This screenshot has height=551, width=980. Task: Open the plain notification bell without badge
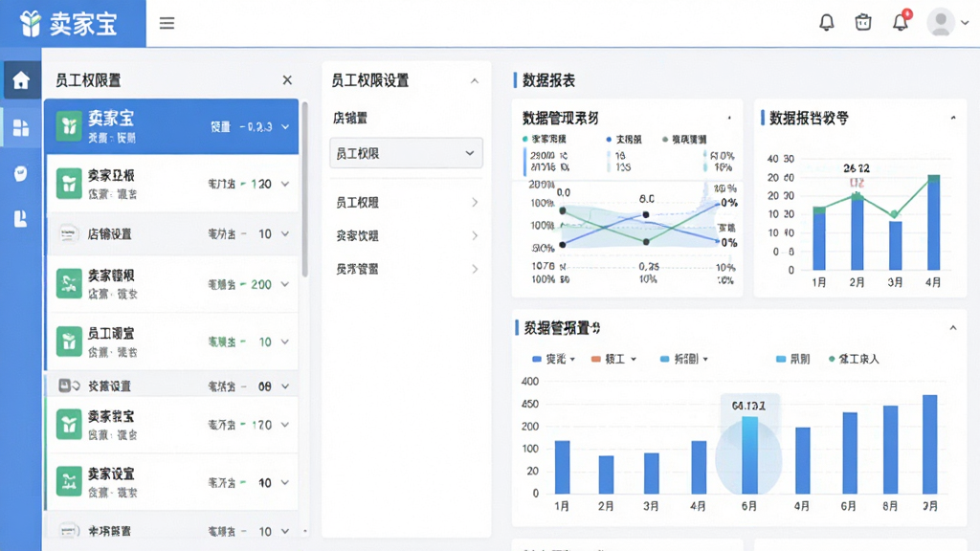pos(826,23)
